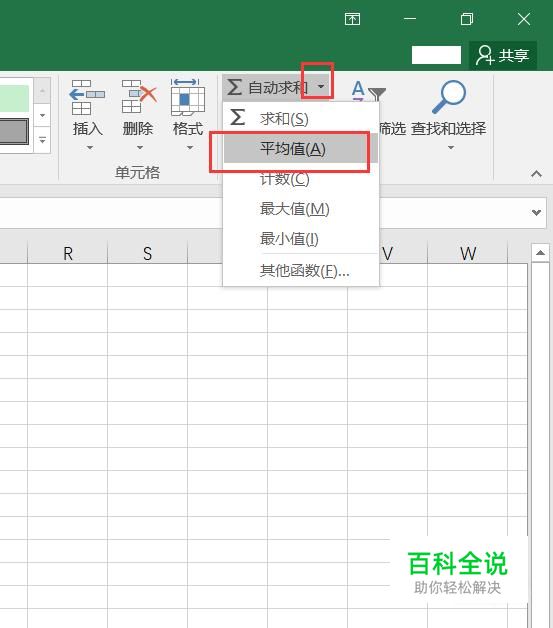Open the Sort and Filter icon
This screenshot has width=553, height=628.
pyautogui.click(x=368, y=92)
